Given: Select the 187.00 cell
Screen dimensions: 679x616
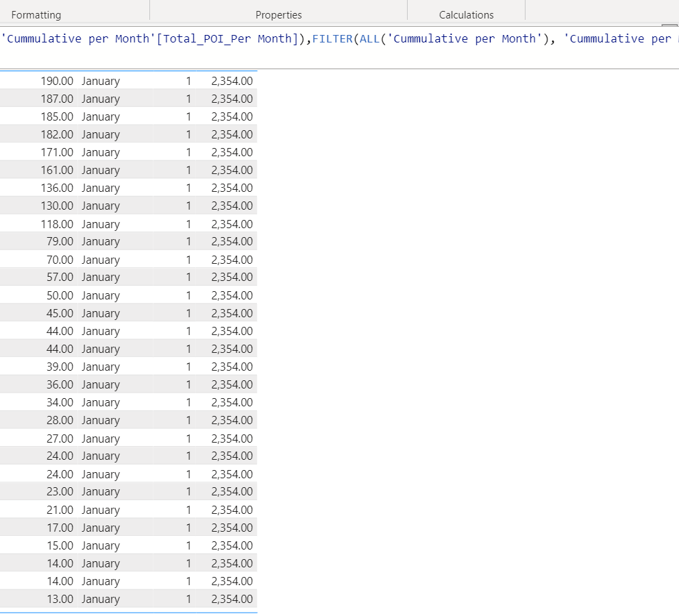Looking at the screenshot, I should (57, 99).
